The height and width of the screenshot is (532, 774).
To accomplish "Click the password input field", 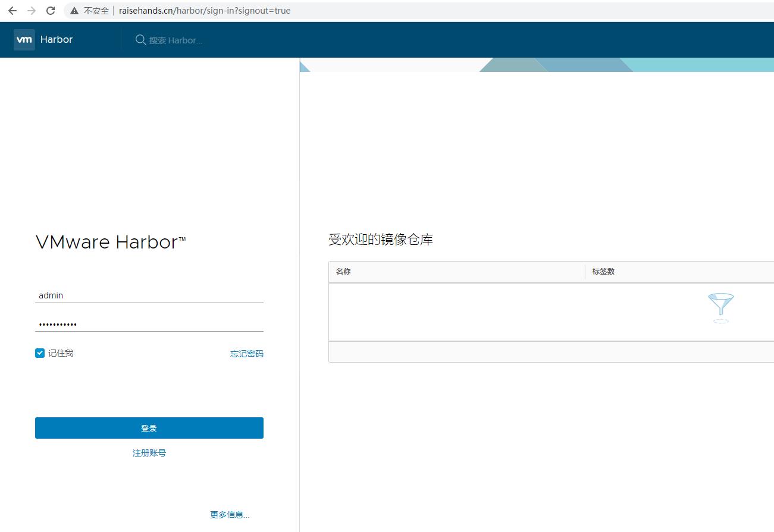I will [x=149, y=324].
